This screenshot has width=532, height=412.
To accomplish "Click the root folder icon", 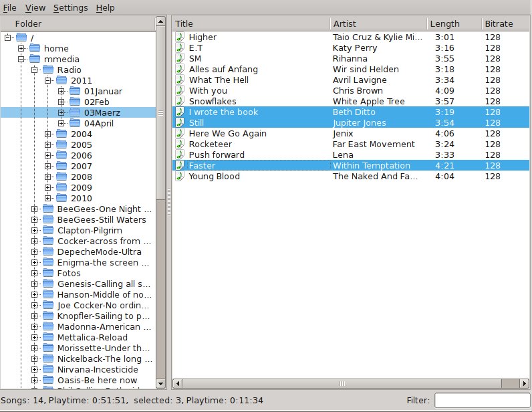I will [21, 37].
